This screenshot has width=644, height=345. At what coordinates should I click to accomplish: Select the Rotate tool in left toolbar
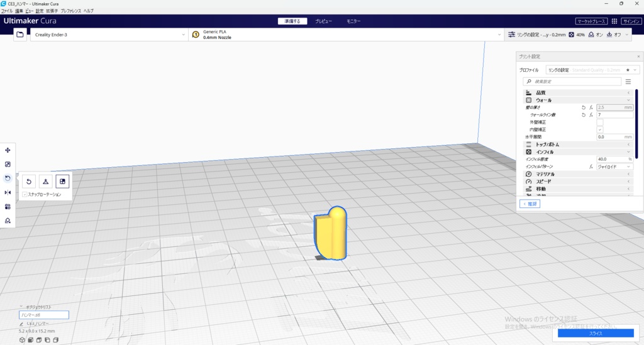pos(8,178)
